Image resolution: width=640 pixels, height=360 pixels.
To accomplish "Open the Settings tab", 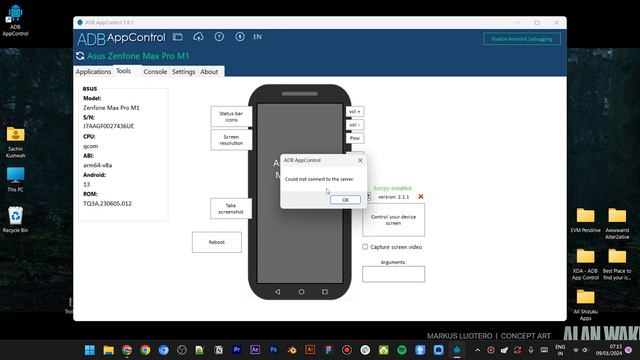I will pos(183,71).
